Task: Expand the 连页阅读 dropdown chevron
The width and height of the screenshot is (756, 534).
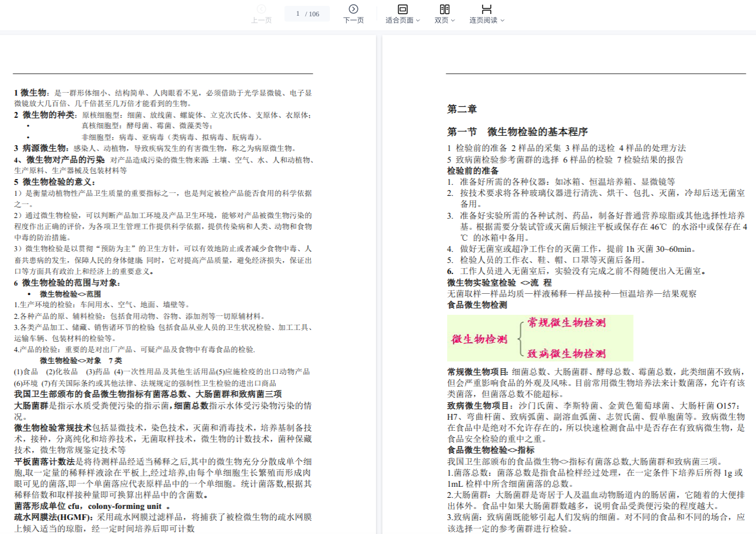Action: pos(502,20)
